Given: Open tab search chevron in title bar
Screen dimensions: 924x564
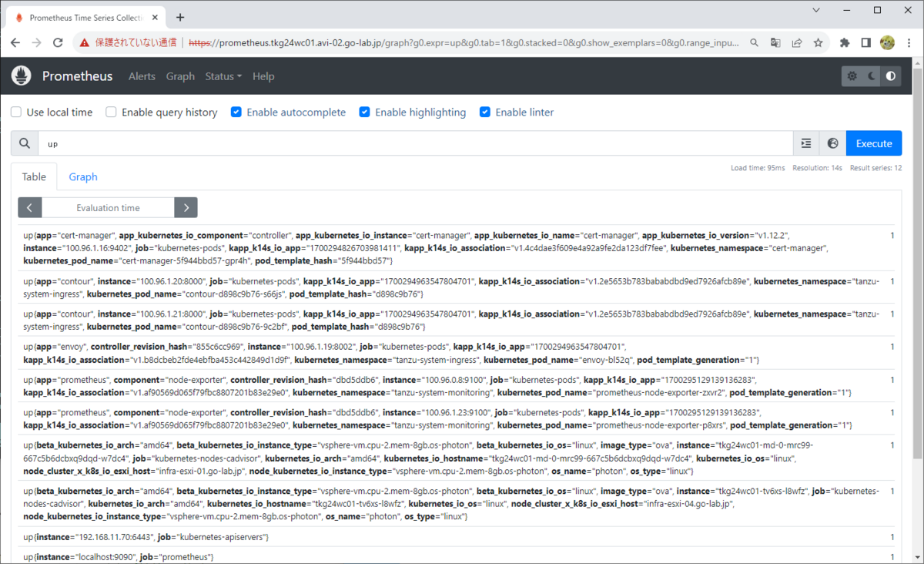Looking at the screenshot, I should (818, 11).
